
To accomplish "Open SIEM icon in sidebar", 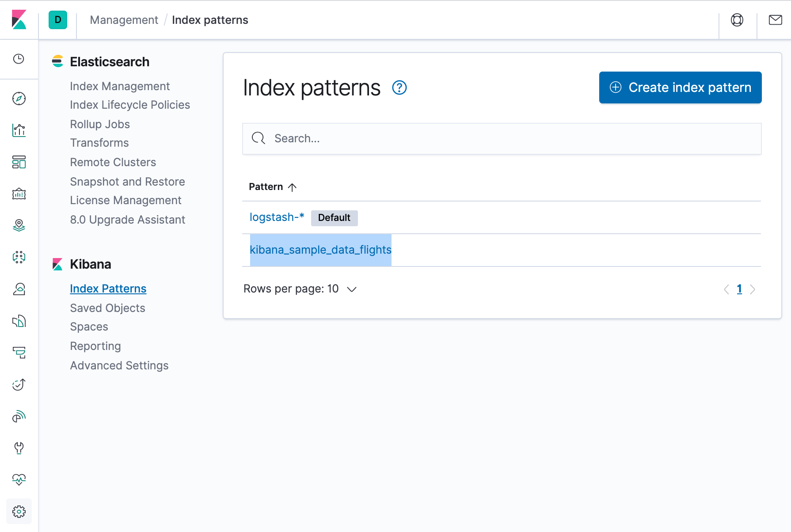I will (19, 416).
